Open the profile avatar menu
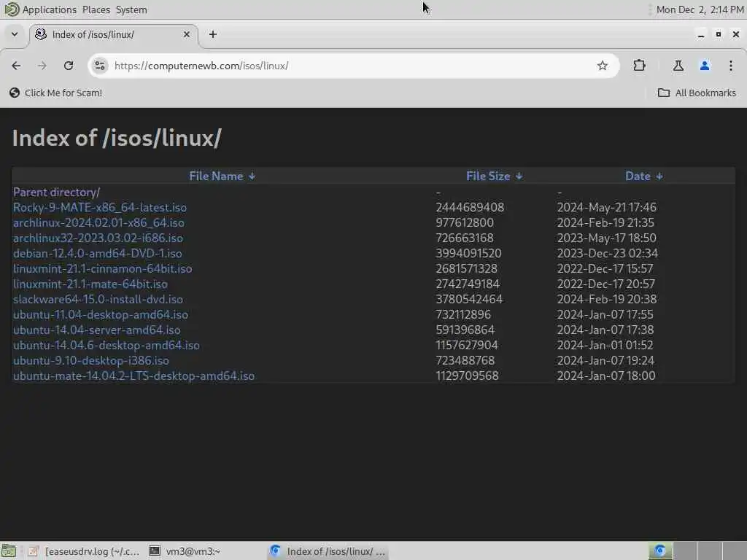The width and height of the screenshot is (747, 560). pyautogui.click(x=705, y=66)
